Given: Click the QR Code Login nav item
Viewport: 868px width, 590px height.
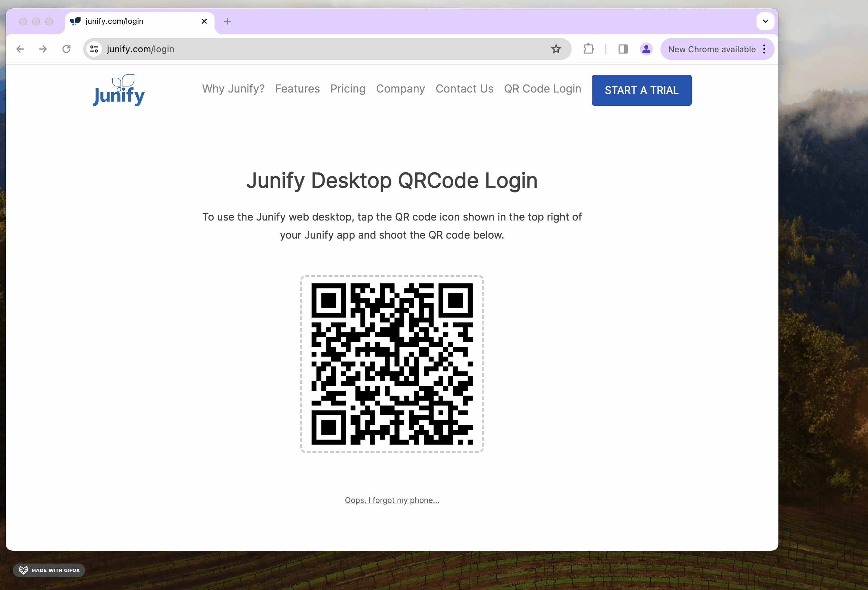Looking at the screenshot, I should [x=542, y=89].
